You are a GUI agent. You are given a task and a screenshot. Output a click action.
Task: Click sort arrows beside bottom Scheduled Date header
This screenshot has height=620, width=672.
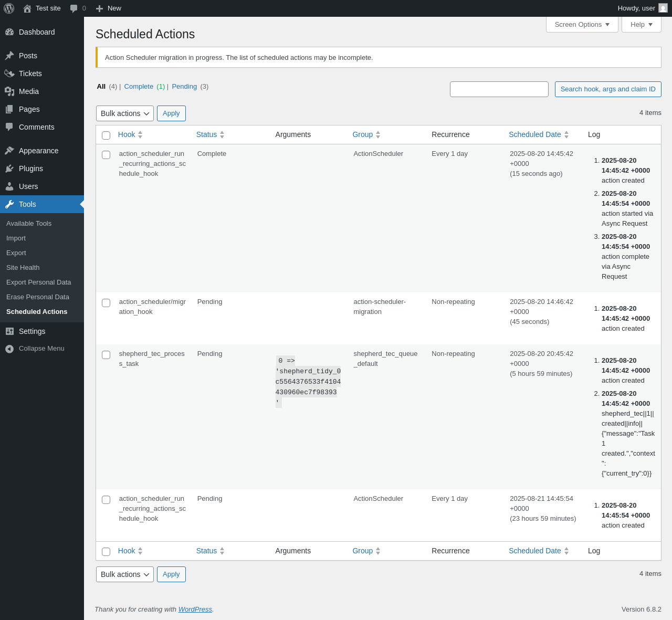[566, 551]
